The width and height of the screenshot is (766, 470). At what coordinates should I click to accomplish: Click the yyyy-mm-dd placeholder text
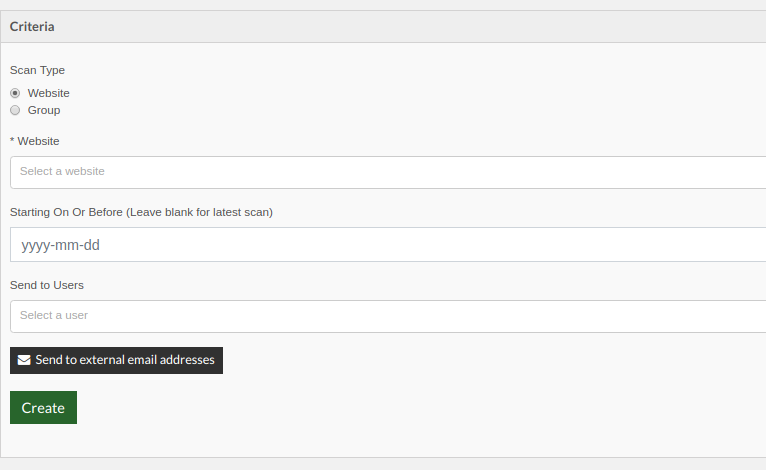[x=61, y=245]
